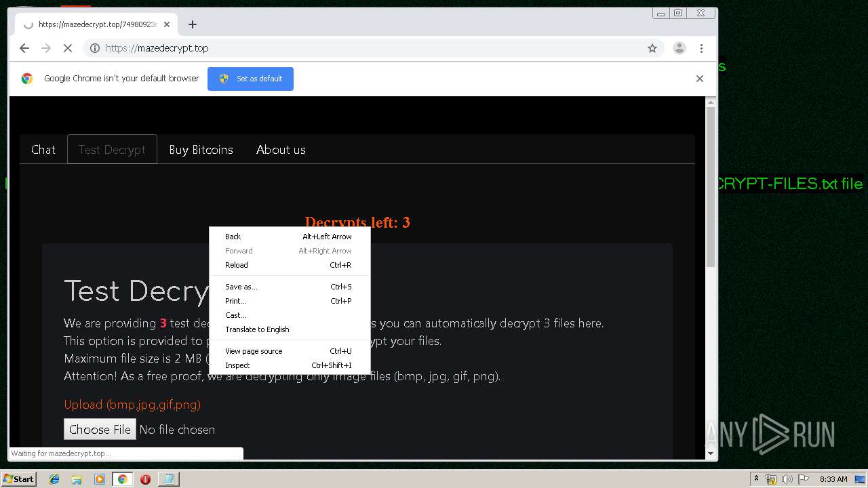Click the Choose File button

[x=100, y=429]
